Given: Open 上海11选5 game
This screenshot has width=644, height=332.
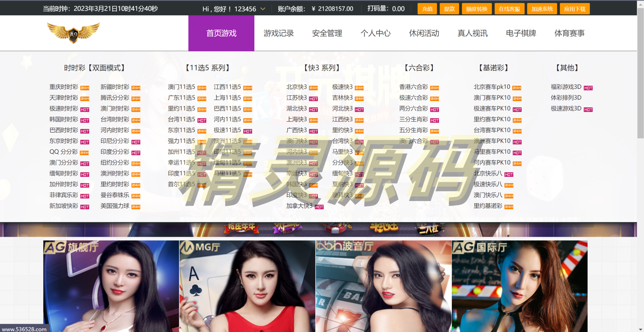Looking at the screenshot, I should click(x=227, y=98).
